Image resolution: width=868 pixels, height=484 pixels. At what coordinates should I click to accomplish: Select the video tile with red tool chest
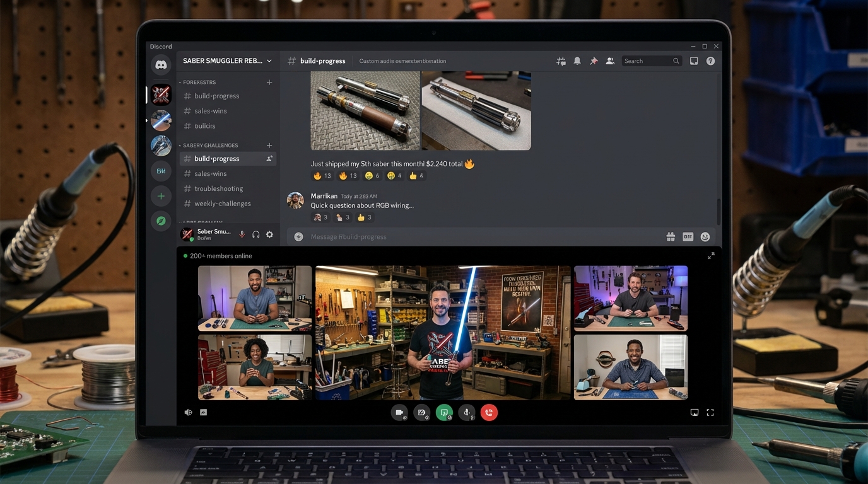point(255,367)
